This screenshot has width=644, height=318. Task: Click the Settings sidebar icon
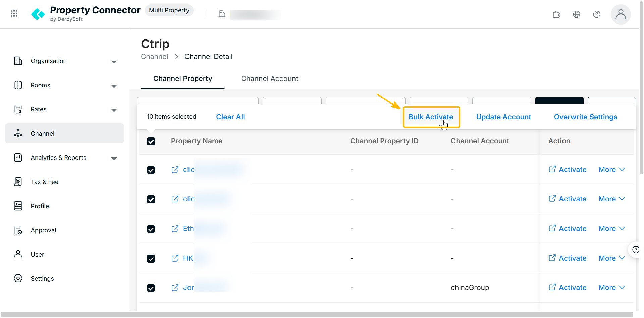(x=18, y=278)
